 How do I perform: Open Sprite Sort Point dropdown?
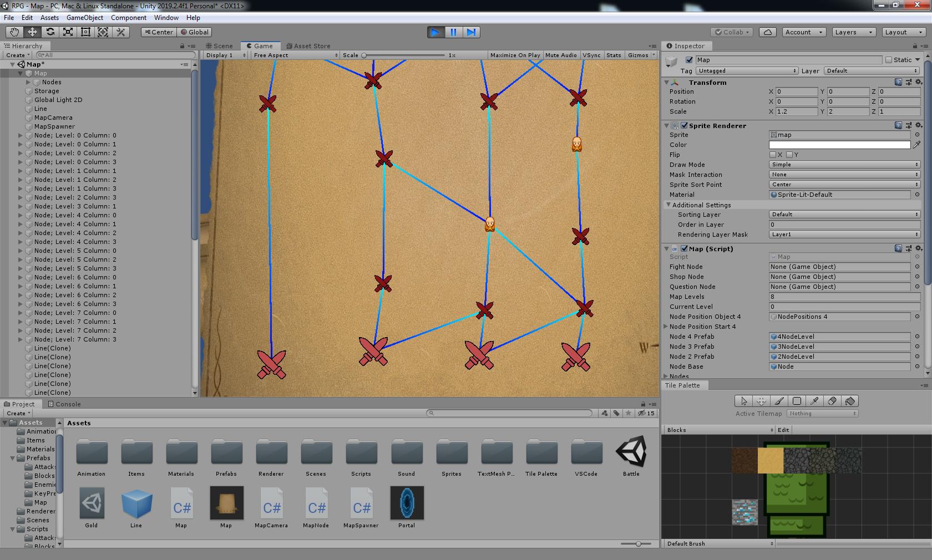tap(845, 185)
